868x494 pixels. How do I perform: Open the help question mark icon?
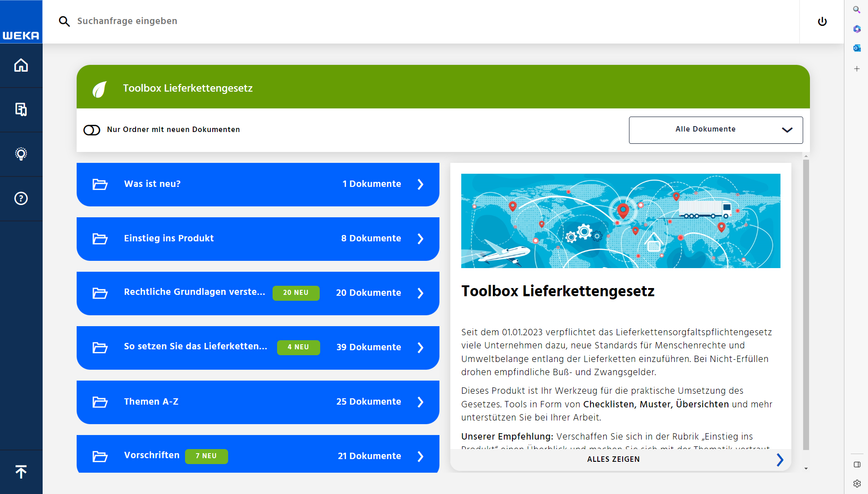[x=21, y=198]
